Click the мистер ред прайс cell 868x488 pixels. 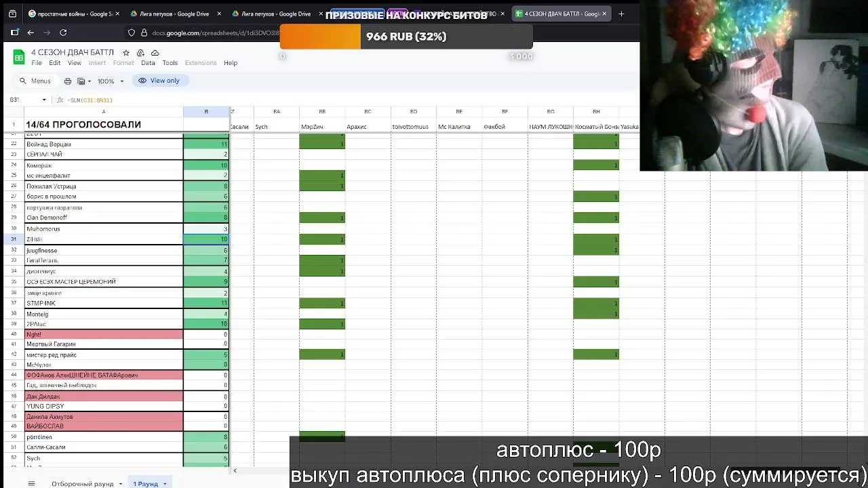(x=104, y=355)
